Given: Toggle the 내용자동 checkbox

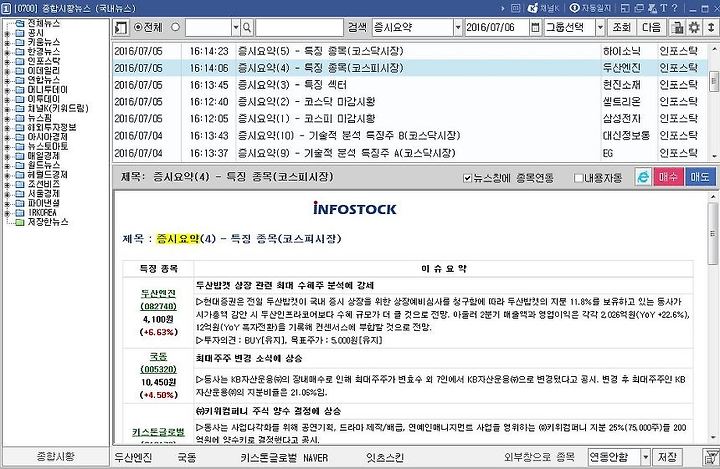Looking at the screenshot, I should coord(579,178).
